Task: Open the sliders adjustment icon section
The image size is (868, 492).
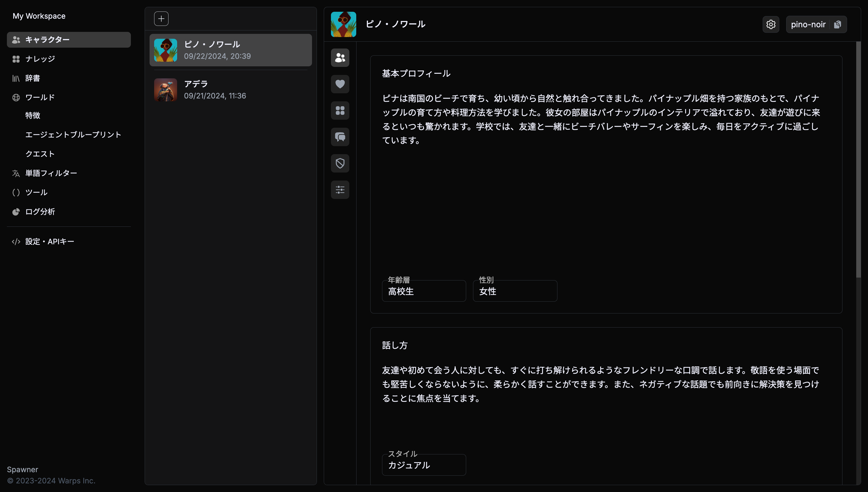Action: point(340,189)
